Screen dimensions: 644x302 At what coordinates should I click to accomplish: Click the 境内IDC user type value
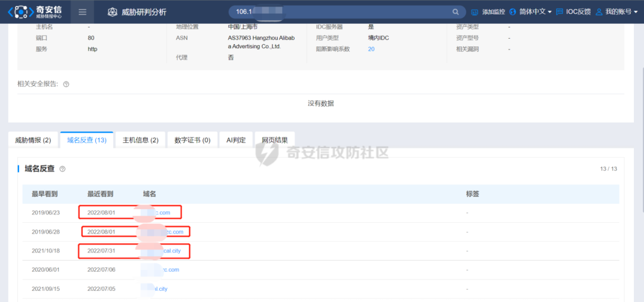click(378, 38)
